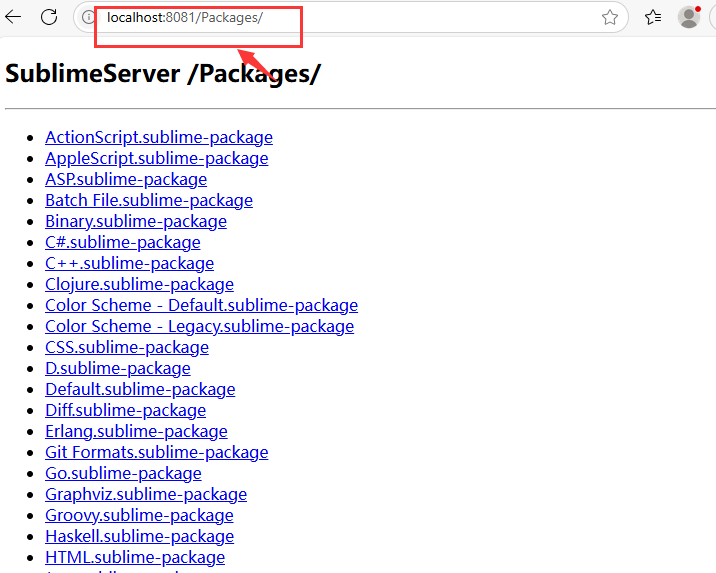Bookmark this page with the star icon
Screen dimensions: 716x573
pos(610,17)
